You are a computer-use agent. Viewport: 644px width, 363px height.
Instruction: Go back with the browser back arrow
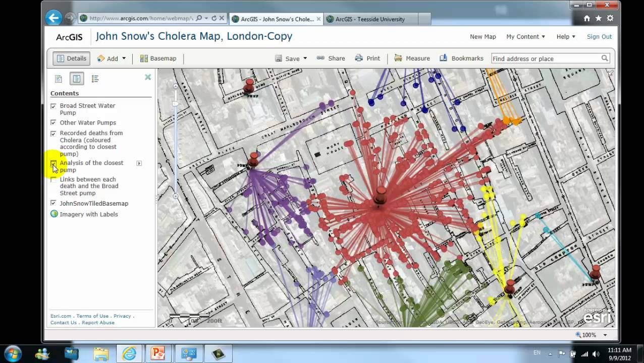click(53, 18)
